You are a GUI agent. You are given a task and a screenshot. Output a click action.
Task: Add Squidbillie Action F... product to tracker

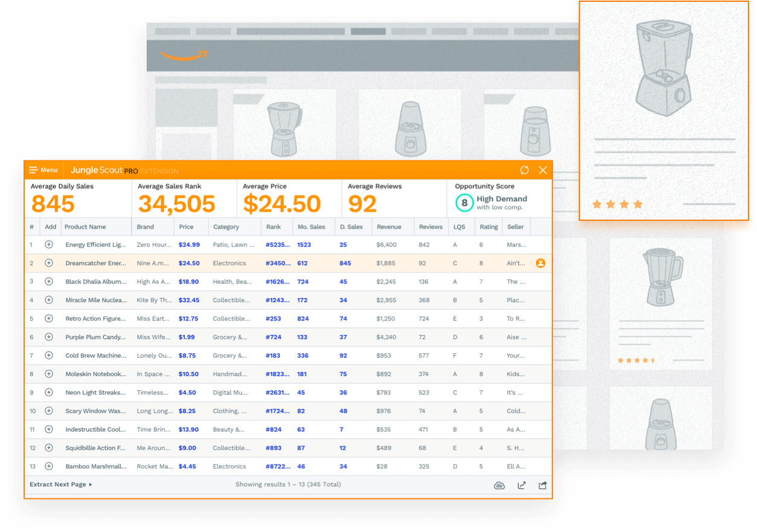(49, 448)
